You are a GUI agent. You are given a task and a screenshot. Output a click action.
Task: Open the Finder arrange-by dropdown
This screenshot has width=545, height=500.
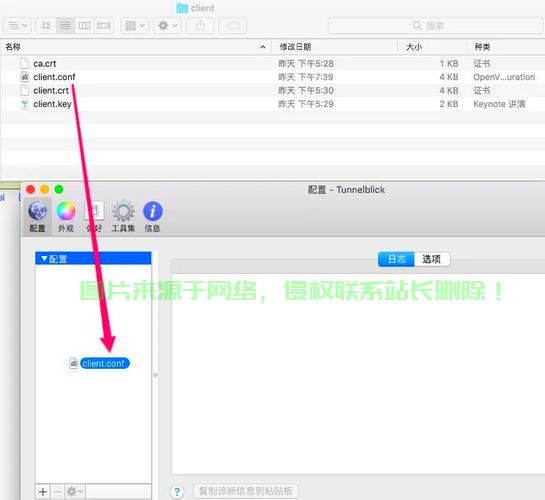pyautogui.click(x=135, y=25)
